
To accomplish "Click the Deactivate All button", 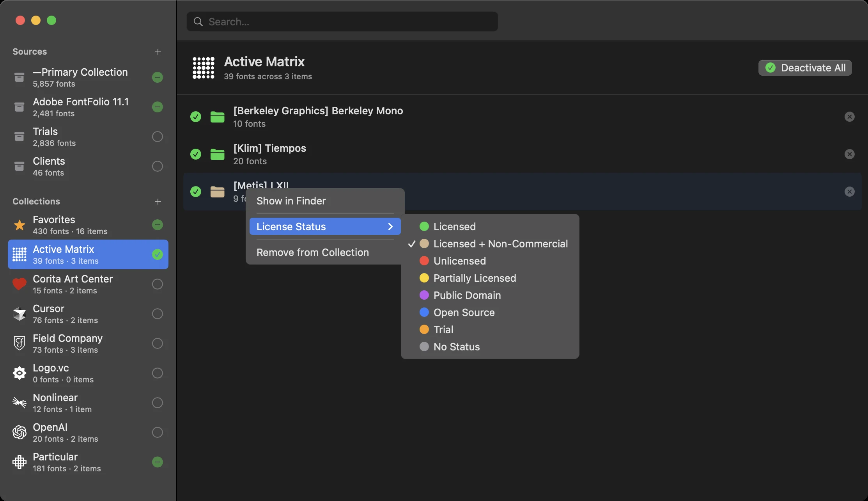I will click(x=805, y=68).
